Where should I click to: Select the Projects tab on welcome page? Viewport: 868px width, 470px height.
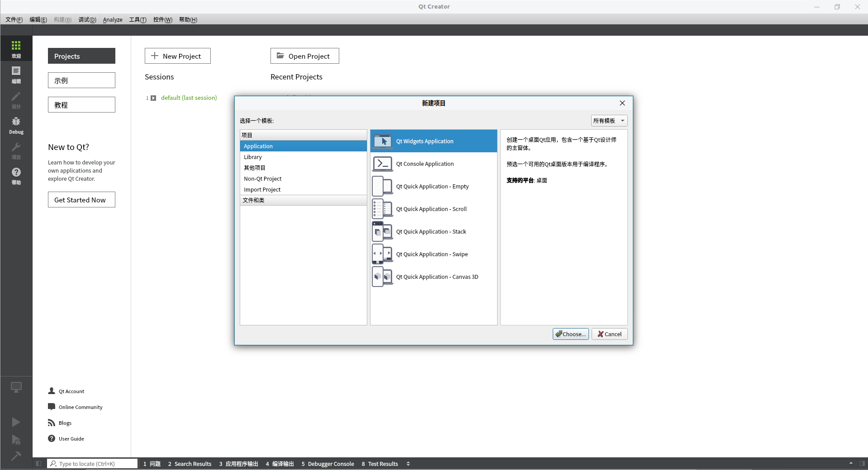click(x=81, y=56)
